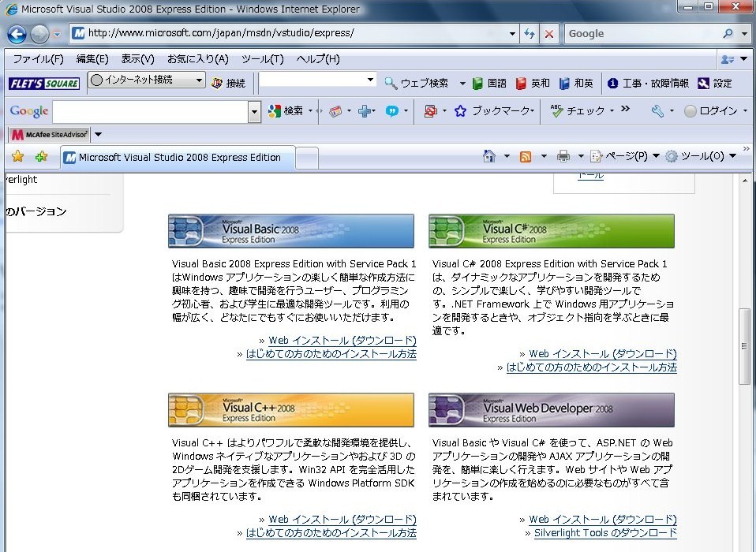This screenshot has width=756, height=552.
Task: Click the Visual Basic 2008 Express banner
Action: click(x=290, y=231)
